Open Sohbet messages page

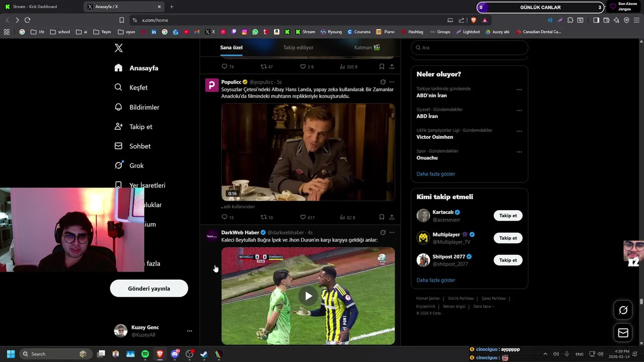pyautogui.click(x=132, y=146)
